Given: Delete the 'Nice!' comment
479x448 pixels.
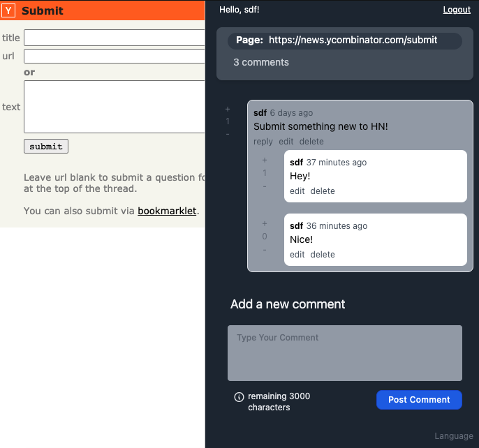Looking at the screenshot, I should tap(323, 255).
